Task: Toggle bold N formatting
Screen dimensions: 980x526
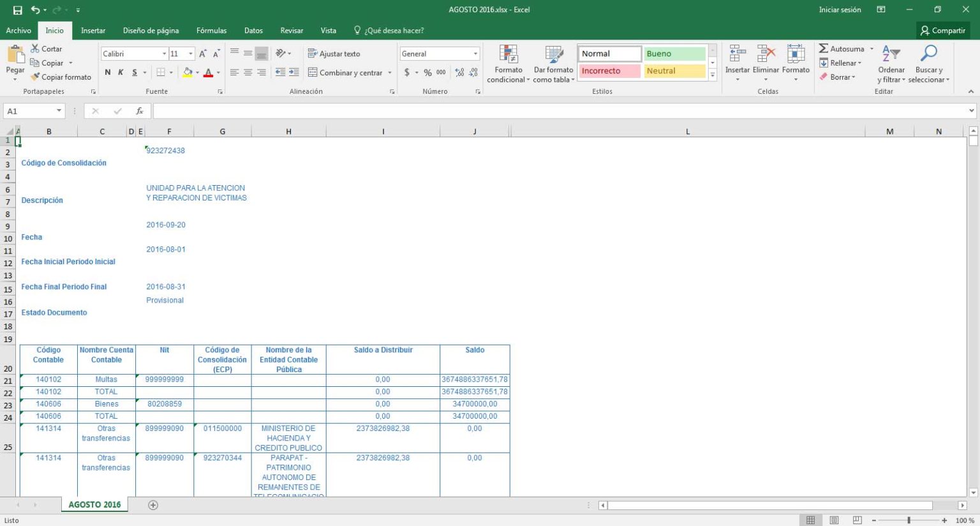Action: [108, 73]
